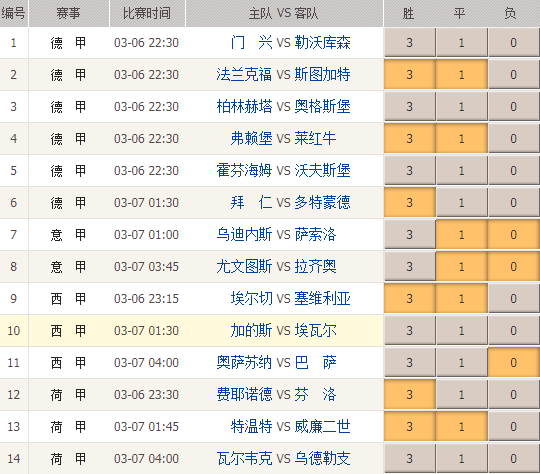This screenshot has height=474, width=540.
Task: Deselect win (3) for match 12 费耶诺德 vs 芬洛
Action: (410, 394)
